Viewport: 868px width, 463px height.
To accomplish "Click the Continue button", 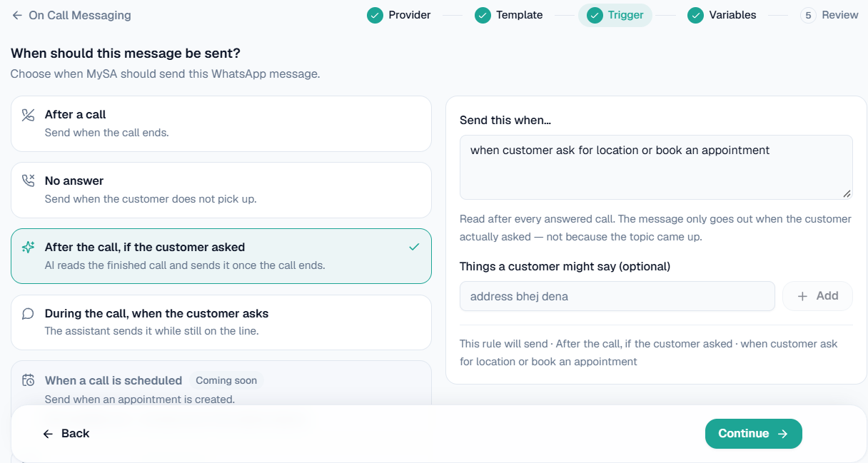I will pos(754,434).
